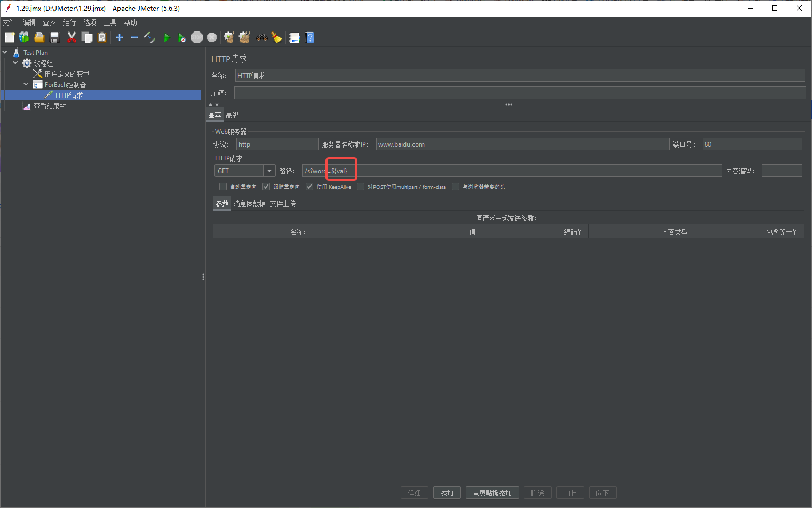Select 查看结果树 listener in tree

pyautogui.click(x=50, y=106)
